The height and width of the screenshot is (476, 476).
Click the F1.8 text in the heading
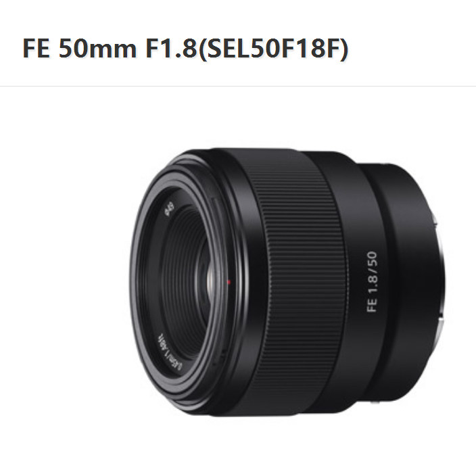click(172, 49)
